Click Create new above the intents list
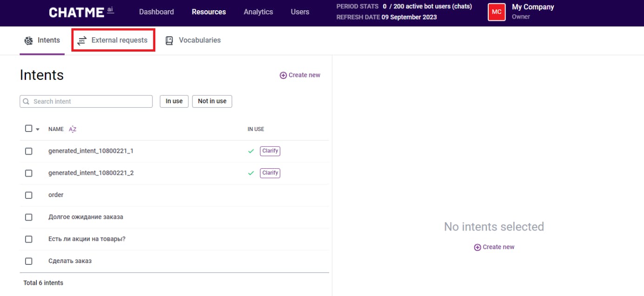 [300, 75]
